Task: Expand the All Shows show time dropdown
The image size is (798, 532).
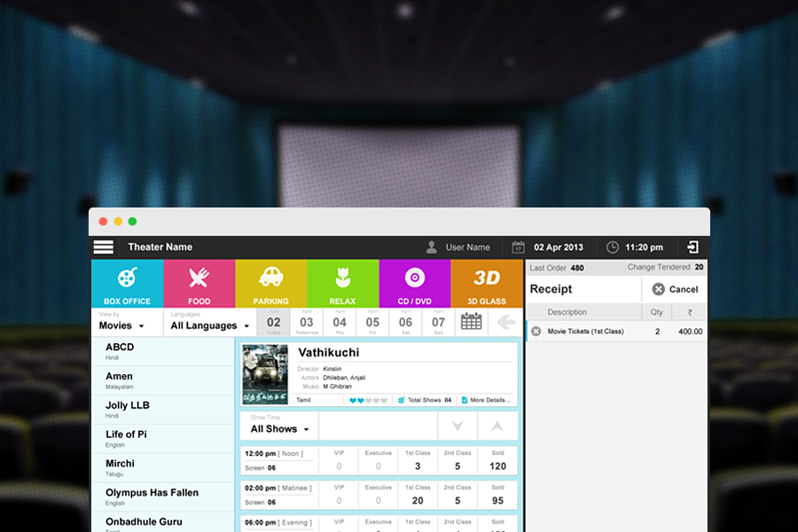Action: point(279,426)
